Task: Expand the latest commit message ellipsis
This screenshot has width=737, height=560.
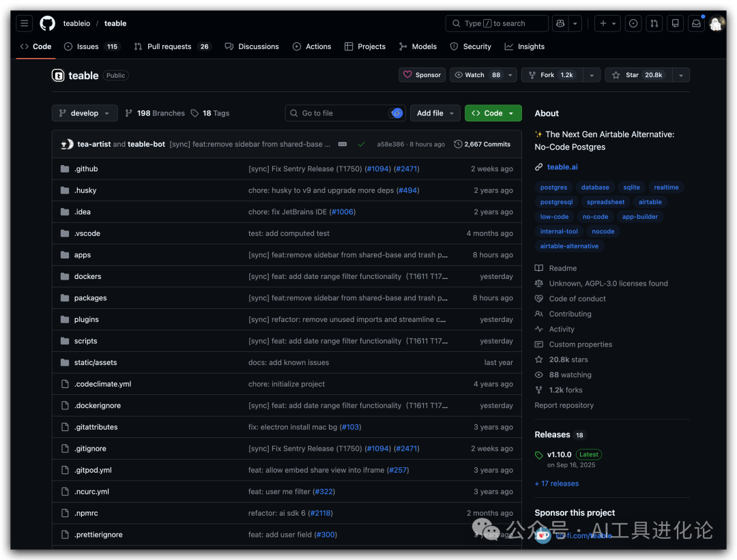Action: pos(343,145)
